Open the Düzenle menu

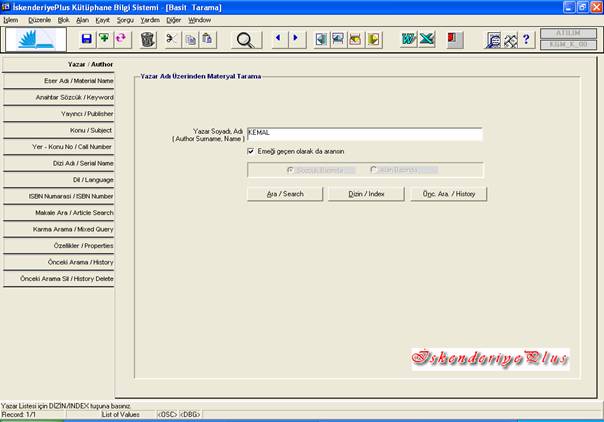(40, 20)
